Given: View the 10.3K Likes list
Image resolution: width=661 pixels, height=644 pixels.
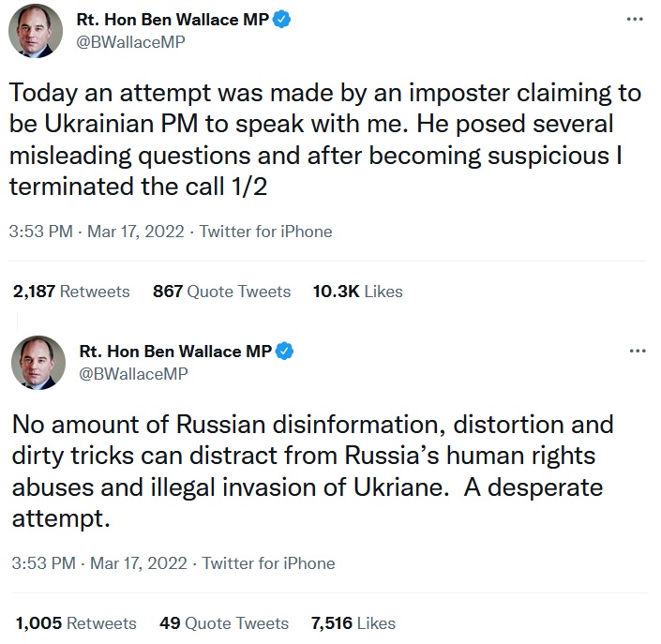Looking at the screenshot, I should point(357,292).
